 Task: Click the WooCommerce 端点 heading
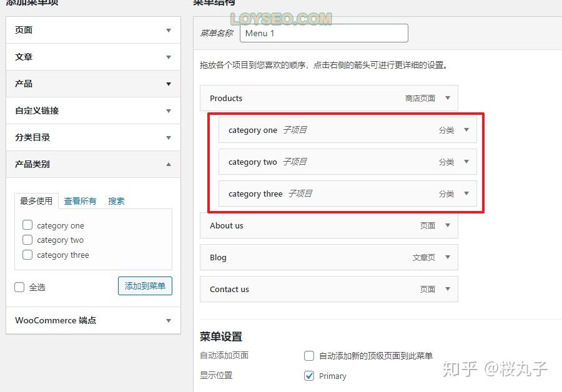[56, 320]
